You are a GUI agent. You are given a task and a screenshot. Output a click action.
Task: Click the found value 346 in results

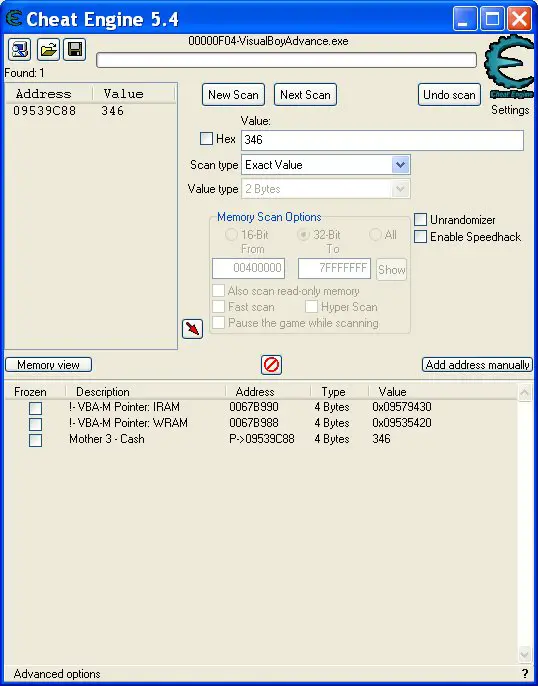[x=112, y=111]
